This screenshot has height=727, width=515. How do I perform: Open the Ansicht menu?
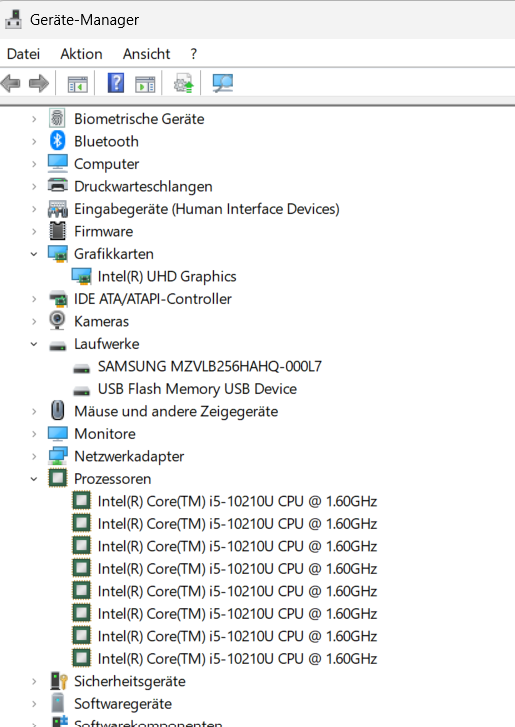point(146,54)
